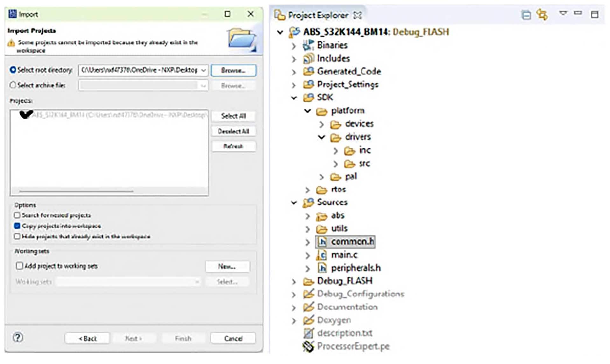The height and width of the screenshot is (364, 610).
Task: Enable Search for nested projects checkbox
Action: pos(17,215)
